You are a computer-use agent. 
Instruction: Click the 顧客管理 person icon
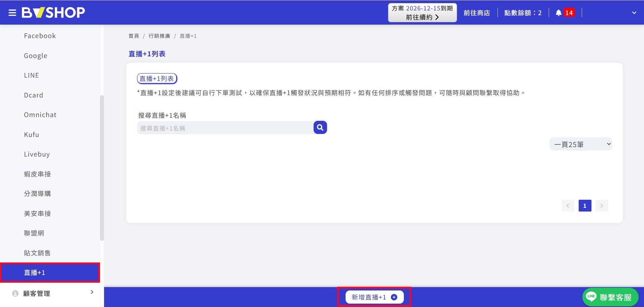coord(15,294)
